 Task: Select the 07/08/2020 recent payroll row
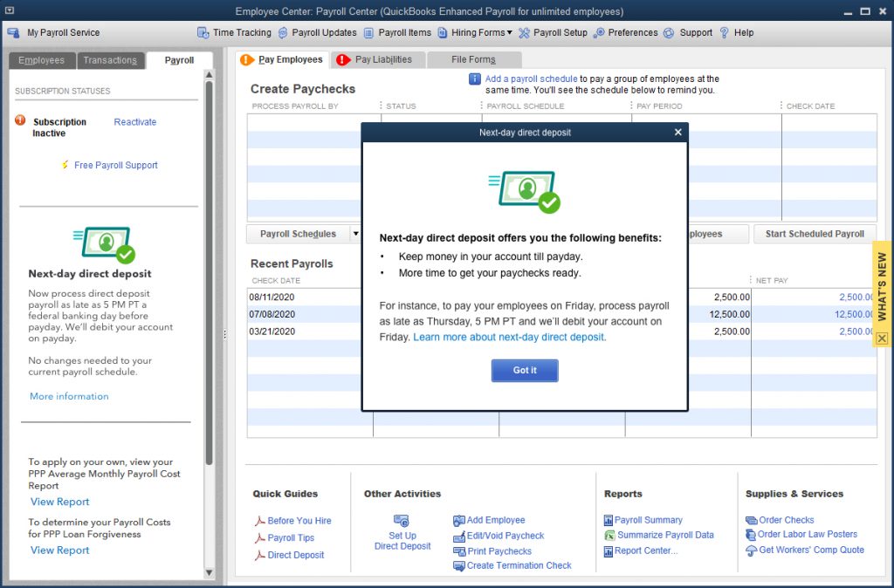(562, 314)
